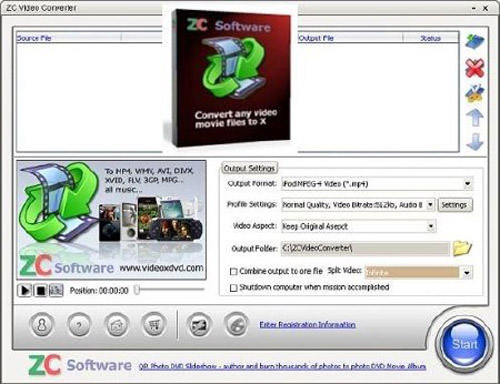The height and width of the screenshot is (384, 500).
Task: Open the Split Video dropdown
Action: pyautogui.click(x=467, y=273)
